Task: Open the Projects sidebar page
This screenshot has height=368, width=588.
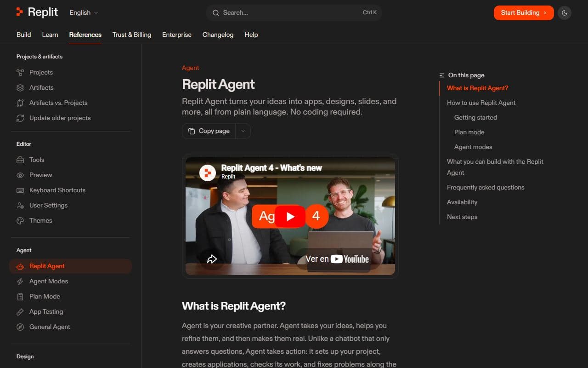Action: tap(71, 72)
